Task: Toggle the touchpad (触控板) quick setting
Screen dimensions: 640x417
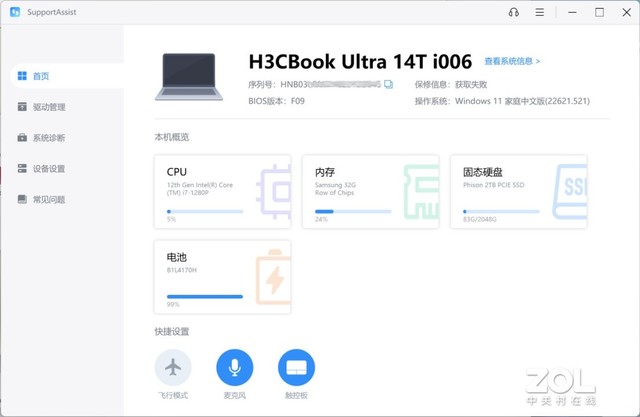Action: tap(296, 367)
